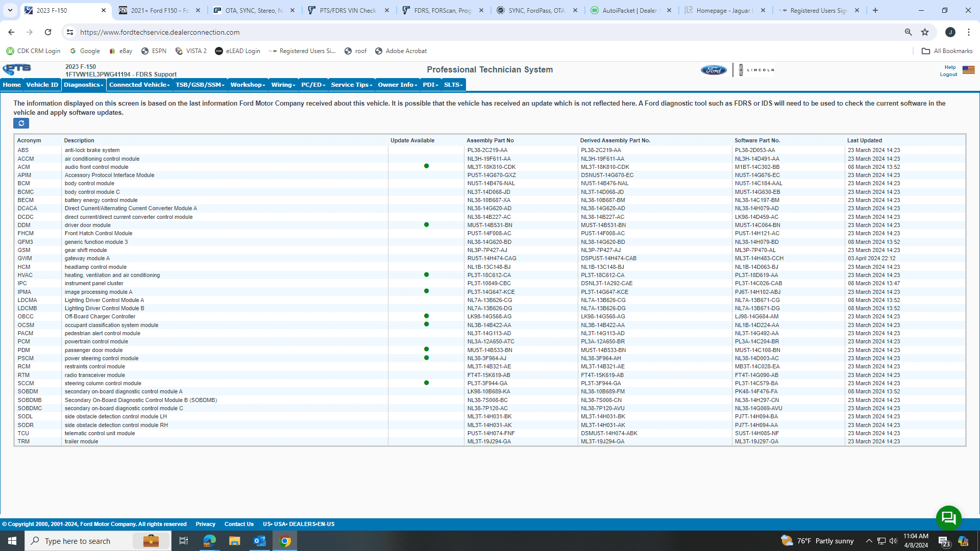Viewport: 980px width, 551px height.
Task: Click the browser zoom magnifier icon
Action: [908, 32]
